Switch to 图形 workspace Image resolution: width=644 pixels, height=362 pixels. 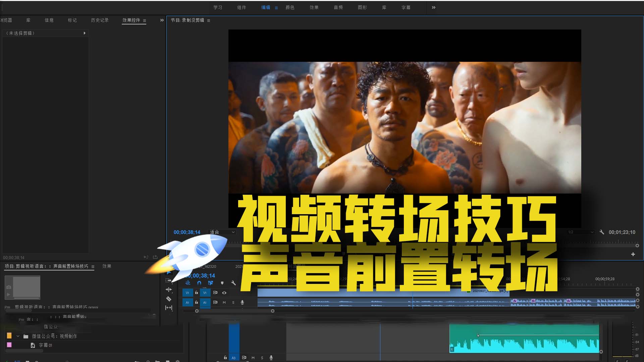point(362,7)
